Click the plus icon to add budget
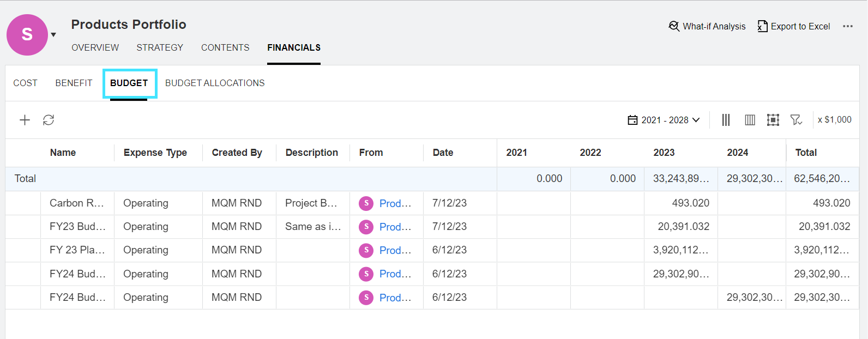 [x=25, y=120]
